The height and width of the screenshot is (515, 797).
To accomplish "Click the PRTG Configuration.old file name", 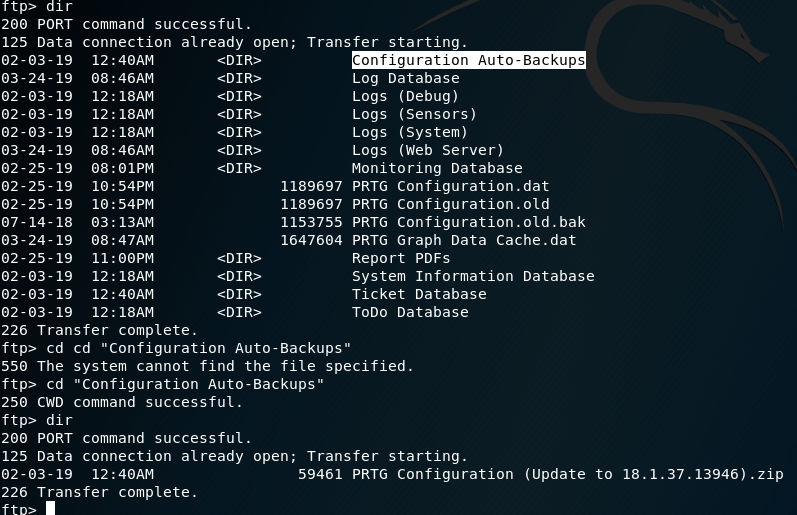I will 450,204.
